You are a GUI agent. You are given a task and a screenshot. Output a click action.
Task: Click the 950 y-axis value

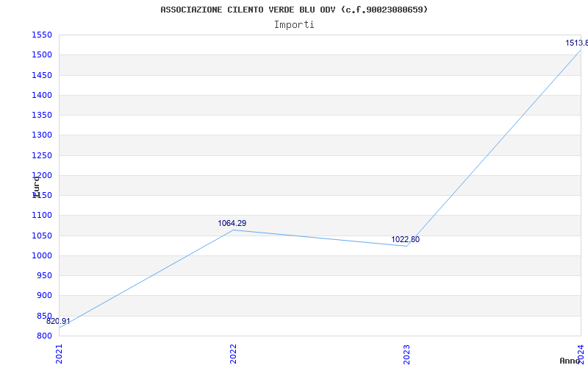[44, 275]
